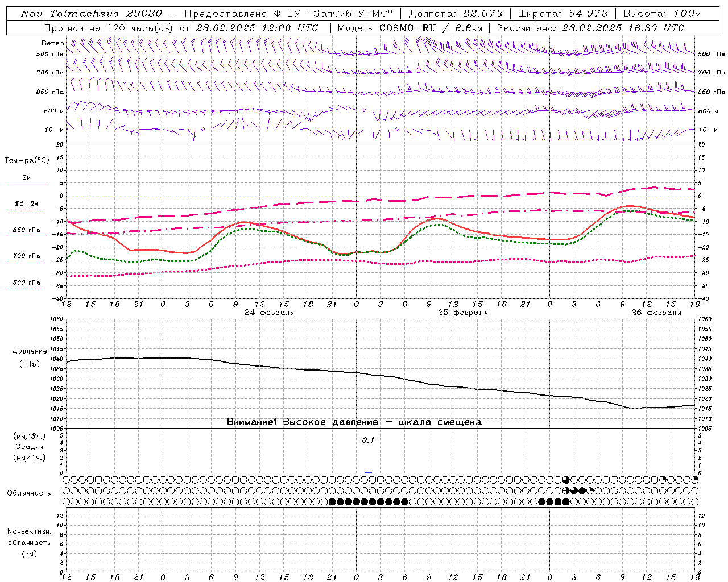Click the (мм/3ч.) precipitation unit label
The height and width of the screenshot is (582, 728).
(x=30, y=436)
